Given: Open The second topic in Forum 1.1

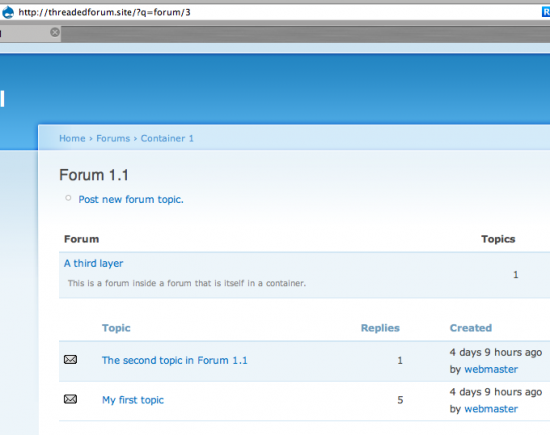Looking at the screenshot, I should click(x=175, y=360).
